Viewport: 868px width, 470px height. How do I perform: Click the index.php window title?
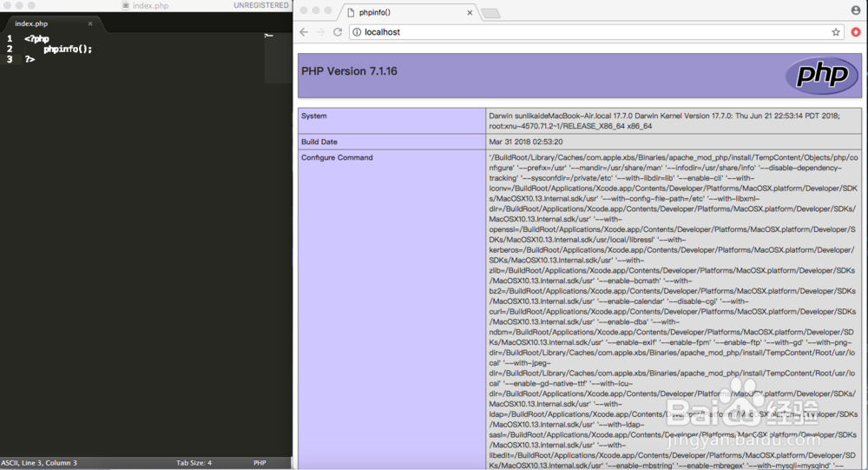point(150,5)
